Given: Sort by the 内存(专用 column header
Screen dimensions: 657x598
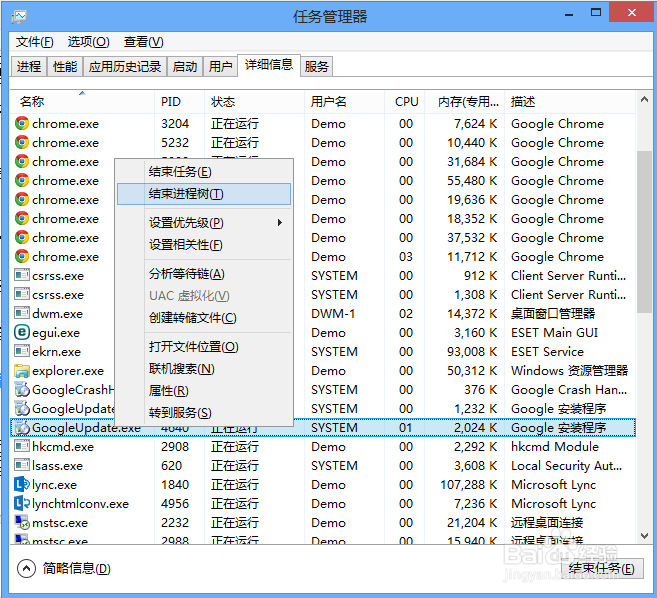Looking at the screenshot, I should pos(465,101).
